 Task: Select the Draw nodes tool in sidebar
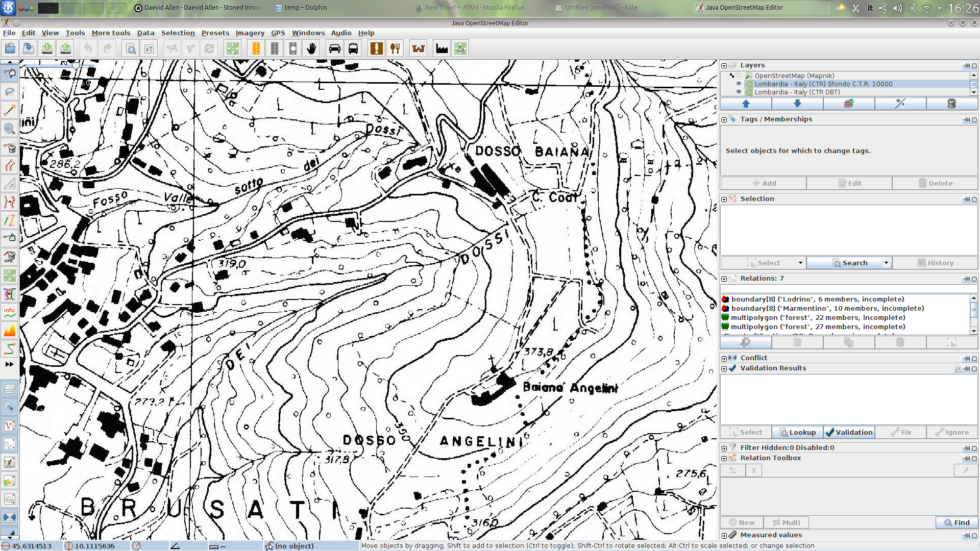9,110
